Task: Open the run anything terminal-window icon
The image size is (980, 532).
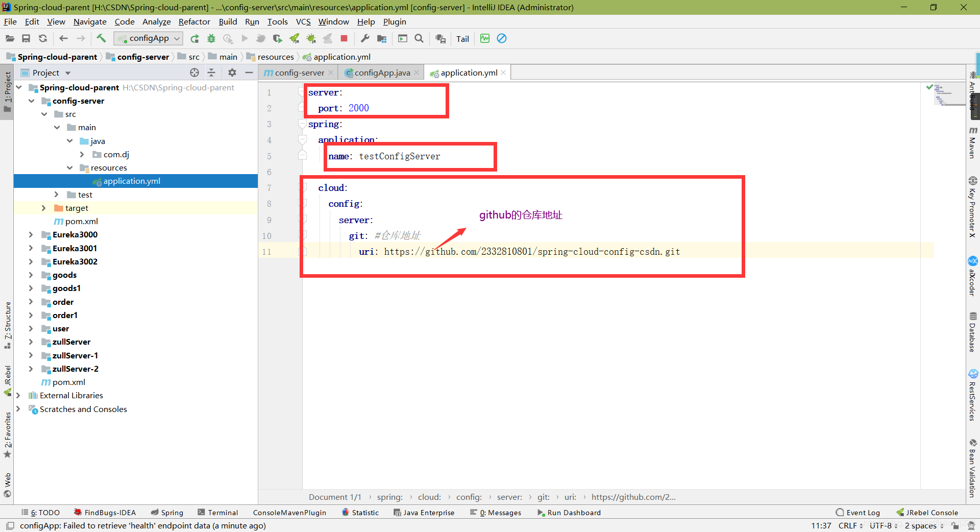Action: pos(403,38)
